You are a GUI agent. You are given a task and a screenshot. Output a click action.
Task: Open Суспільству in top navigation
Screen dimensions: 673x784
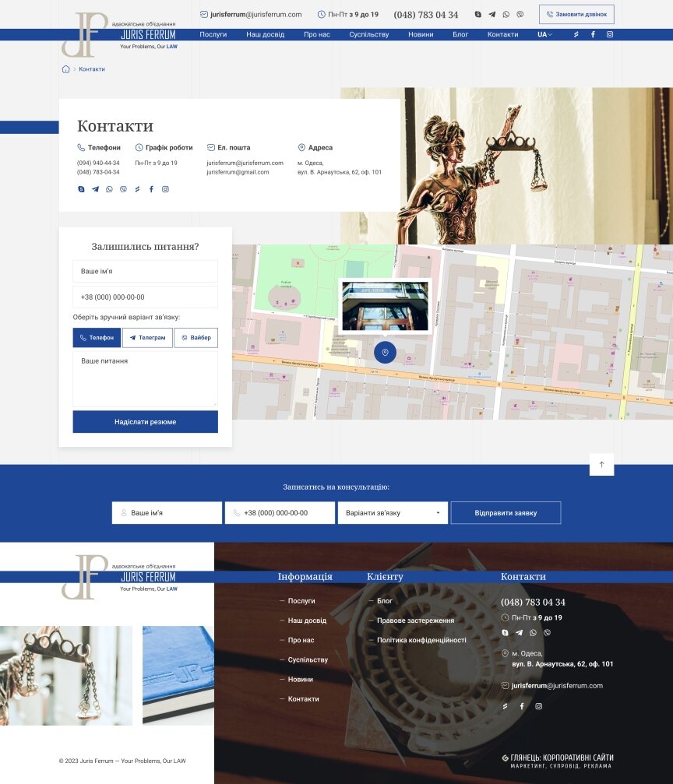[368, 34]
